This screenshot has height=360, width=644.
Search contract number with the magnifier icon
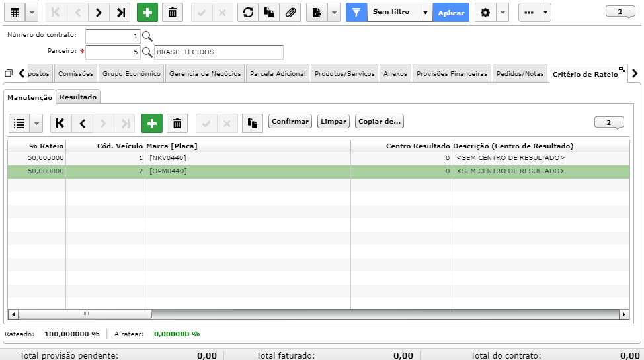pyautogui.click(x=147, y=36)
